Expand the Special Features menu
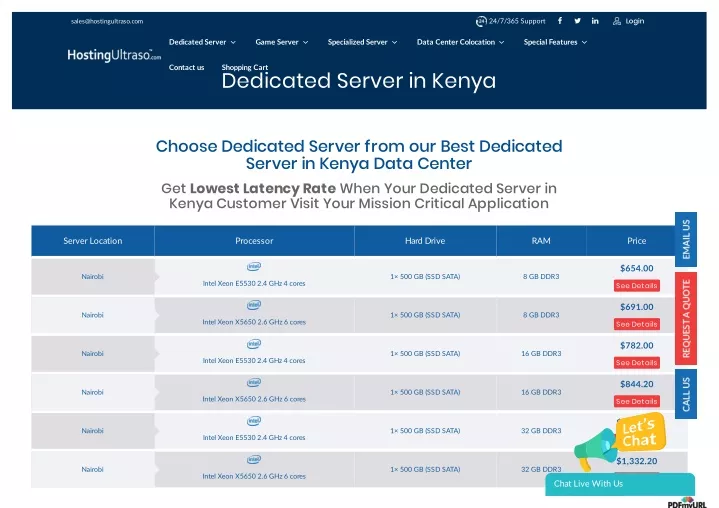The height and width of the screenshot is (508, 719). click(x=555, y=42)
